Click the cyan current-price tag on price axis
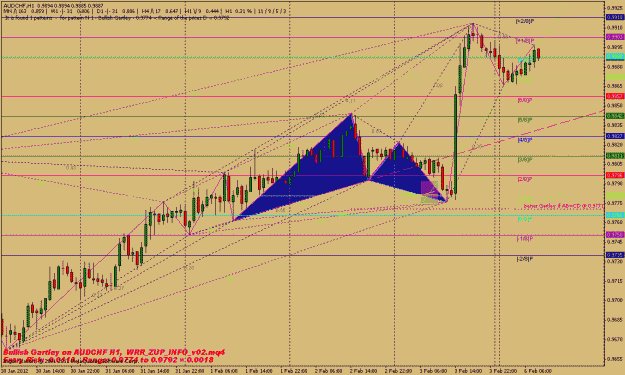 click(x=615, y=57)
